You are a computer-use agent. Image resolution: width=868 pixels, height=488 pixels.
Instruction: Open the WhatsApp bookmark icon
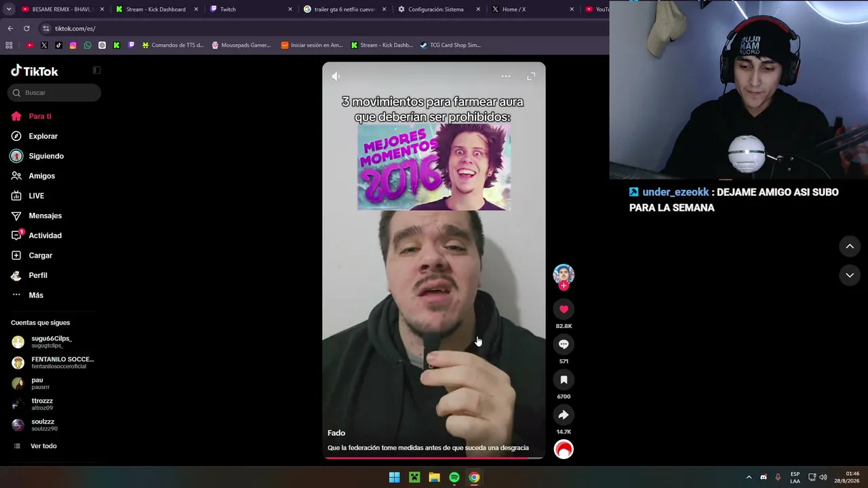point(87,45)
